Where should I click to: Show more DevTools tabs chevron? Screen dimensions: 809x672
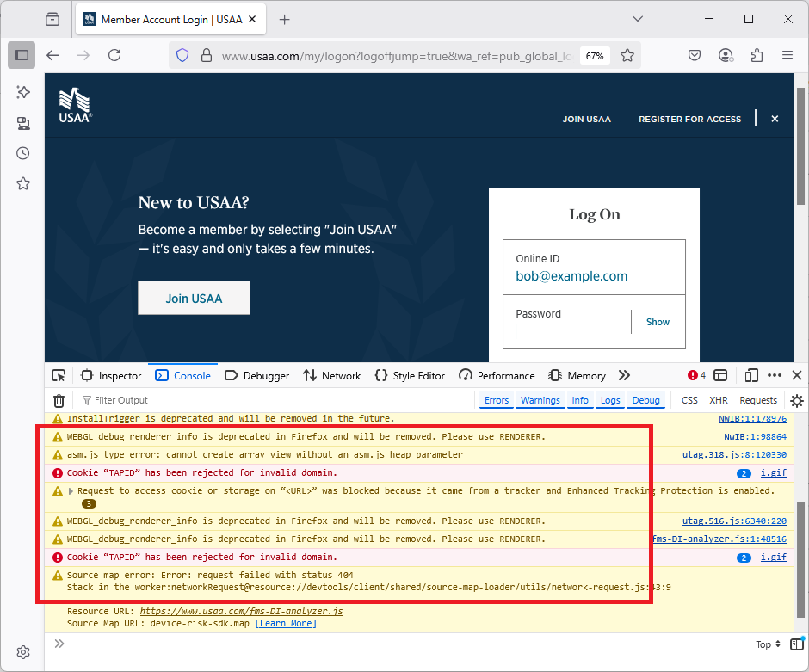point(624,375)
